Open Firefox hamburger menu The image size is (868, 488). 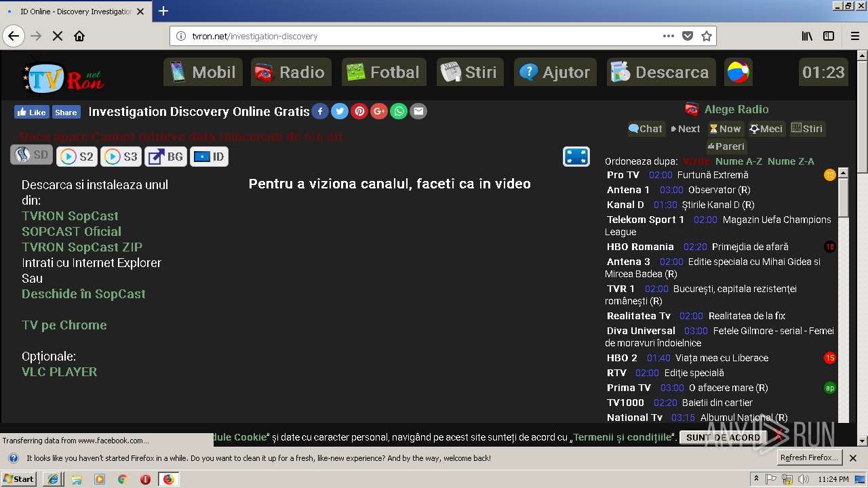click(x=854, y=36)
